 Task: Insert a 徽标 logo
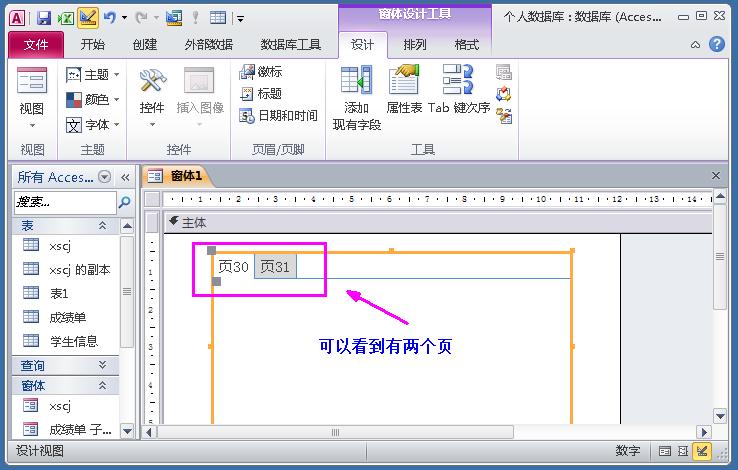[x=261, y=72]
